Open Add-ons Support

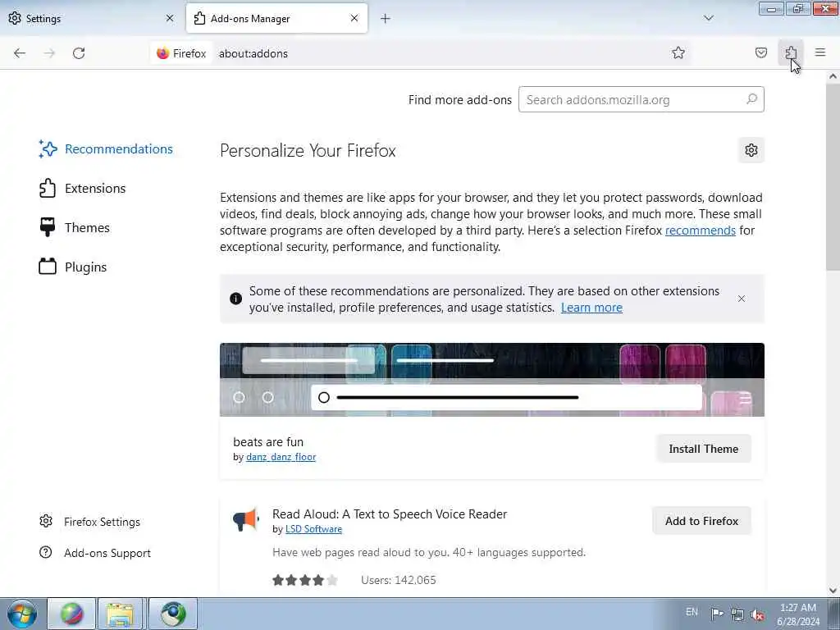point(95,553)
